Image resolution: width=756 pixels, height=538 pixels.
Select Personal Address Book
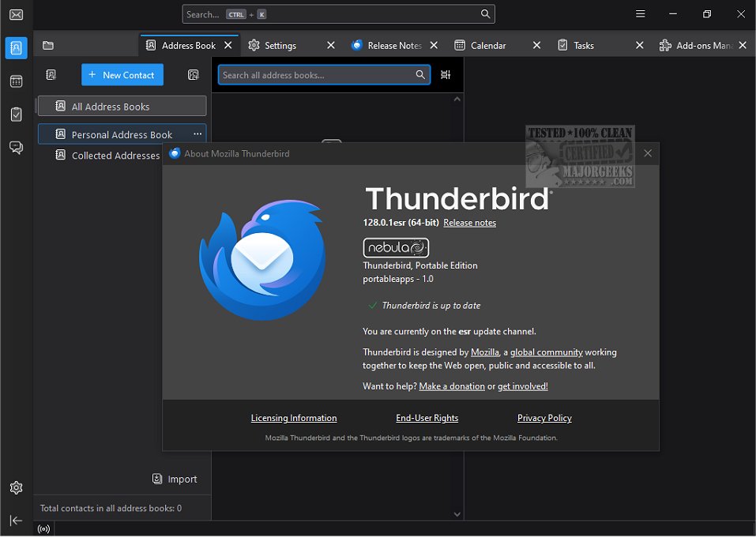click(122, 134)
